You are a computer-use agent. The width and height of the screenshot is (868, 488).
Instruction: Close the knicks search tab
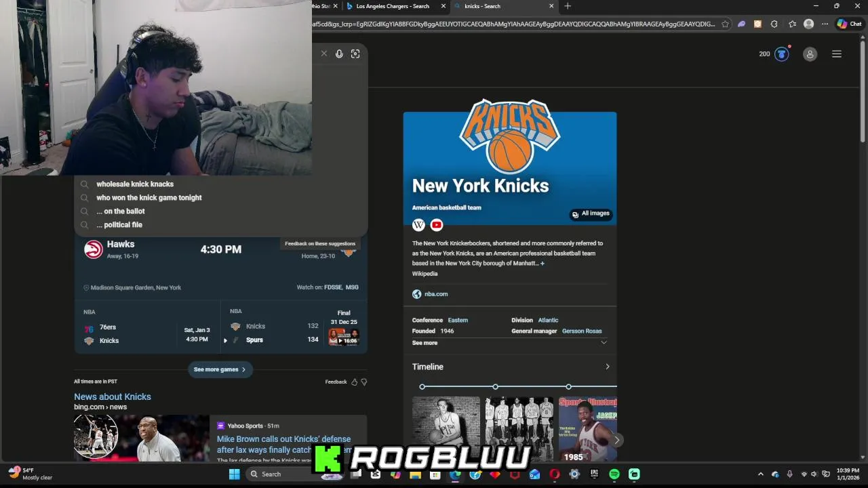click(x=551, y=6)
